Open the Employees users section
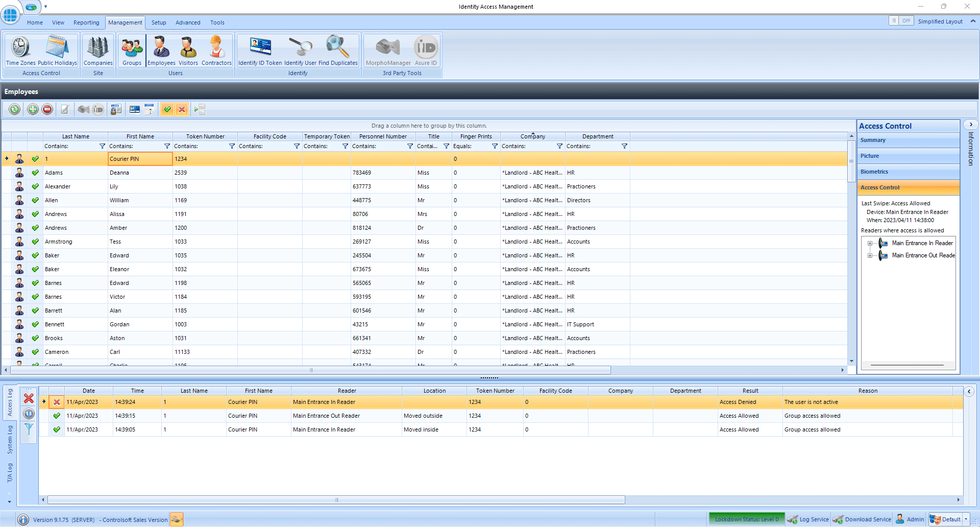980x527 pixels. 161,51
